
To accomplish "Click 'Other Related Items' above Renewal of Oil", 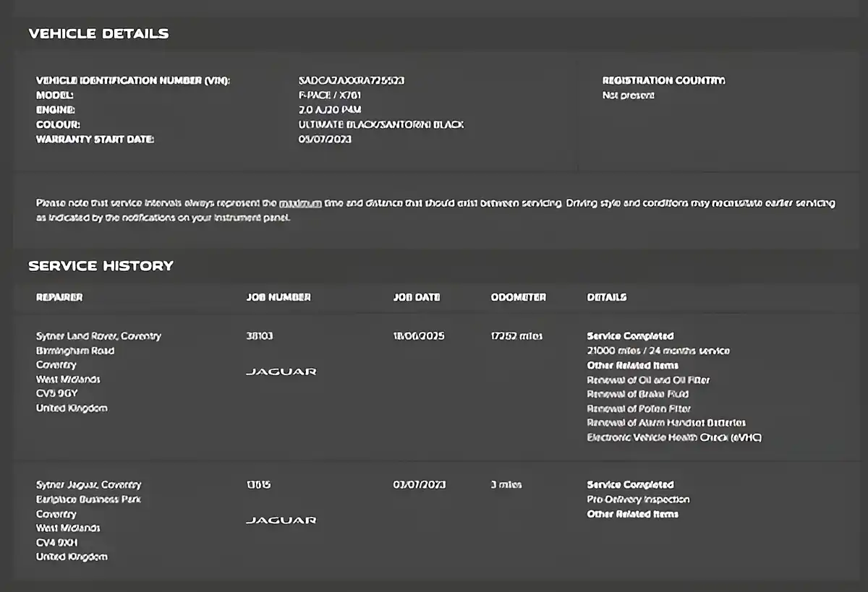I will [633, 365].
